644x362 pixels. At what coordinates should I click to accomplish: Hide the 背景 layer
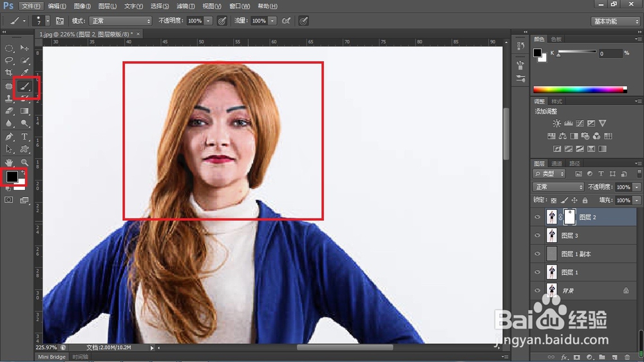point(537,291)
